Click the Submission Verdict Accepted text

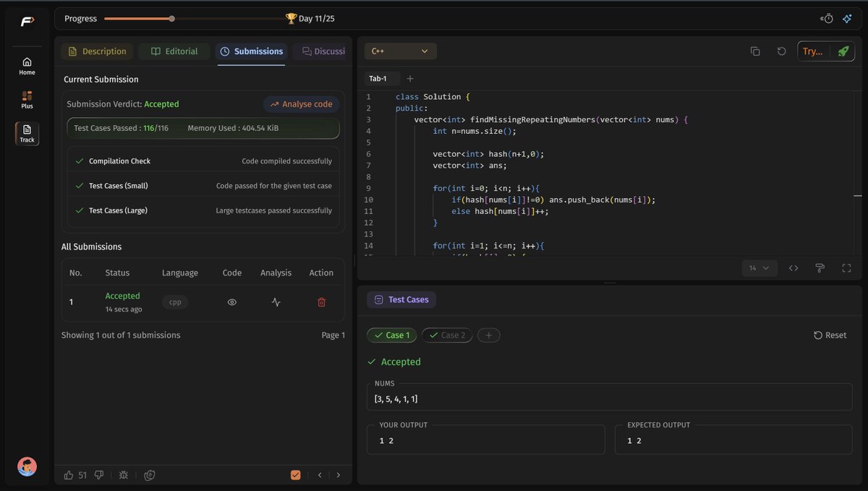[123, 104]
